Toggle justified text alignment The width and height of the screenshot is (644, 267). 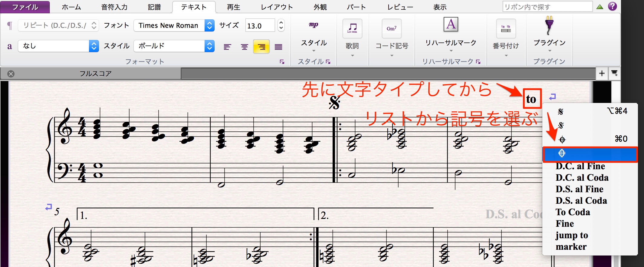click(x=278, y=47)
